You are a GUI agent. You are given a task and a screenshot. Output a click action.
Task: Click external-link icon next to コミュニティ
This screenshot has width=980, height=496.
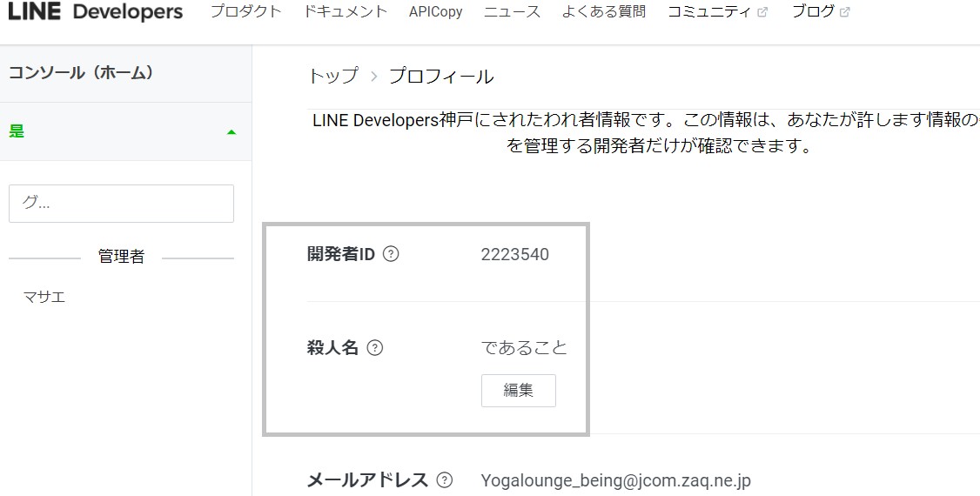(x=762, y=12)
